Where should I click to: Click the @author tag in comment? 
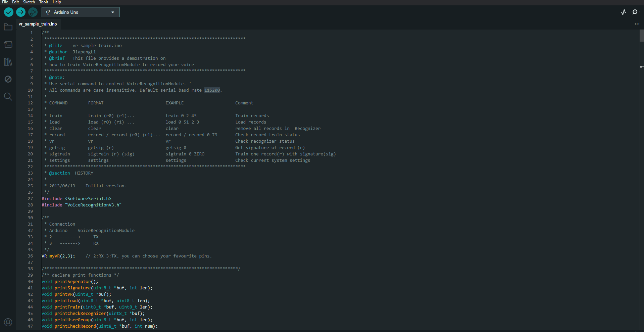[x=58, y=52]
